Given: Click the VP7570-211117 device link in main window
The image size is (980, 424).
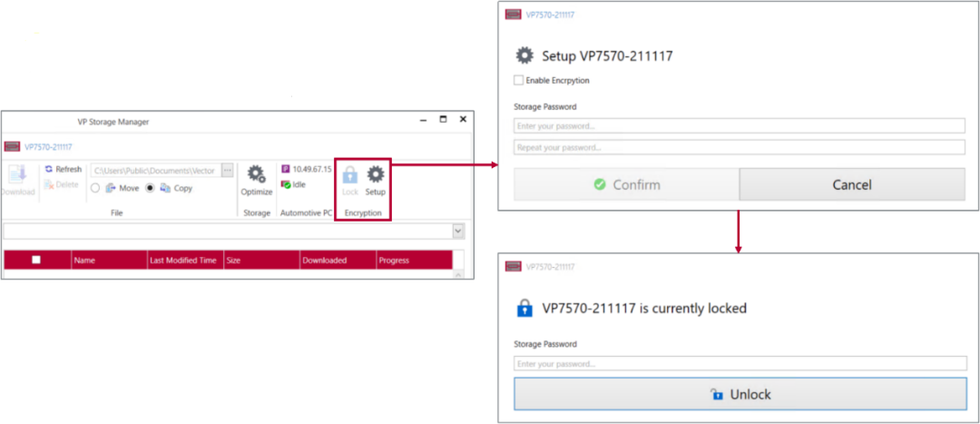Looking at the screenshot, I should (x=48, y=147).
